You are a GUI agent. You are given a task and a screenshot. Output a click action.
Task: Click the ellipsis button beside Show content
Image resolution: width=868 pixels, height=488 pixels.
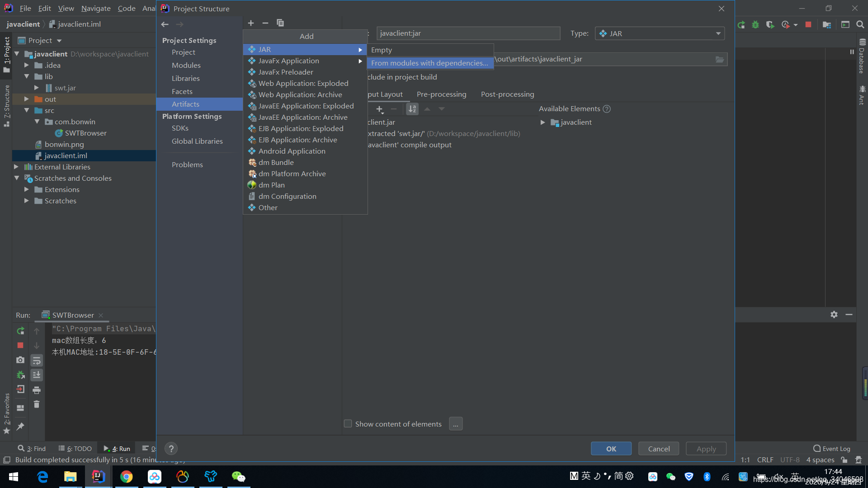[456, 424]
